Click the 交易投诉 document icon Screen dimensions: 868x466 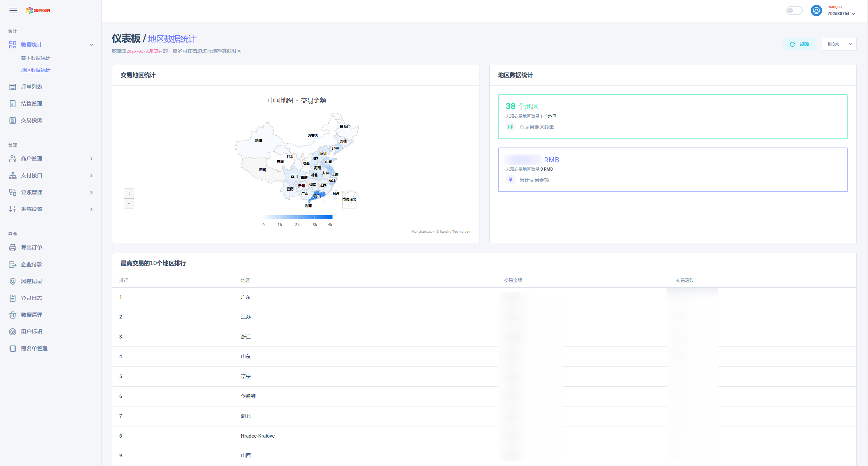pyautogui.click(x=13, y=121)
